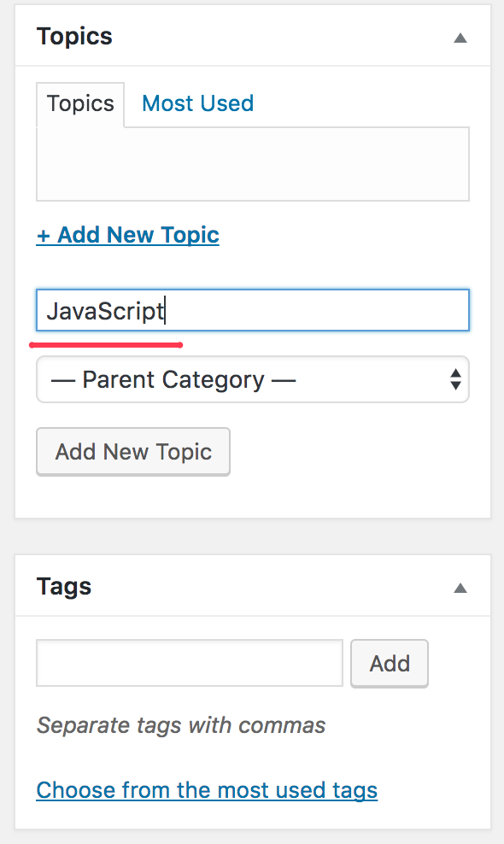Screen dimensions: 504x844
Task: Focus the empty tags input field
Action: click(x=190, y=663)
